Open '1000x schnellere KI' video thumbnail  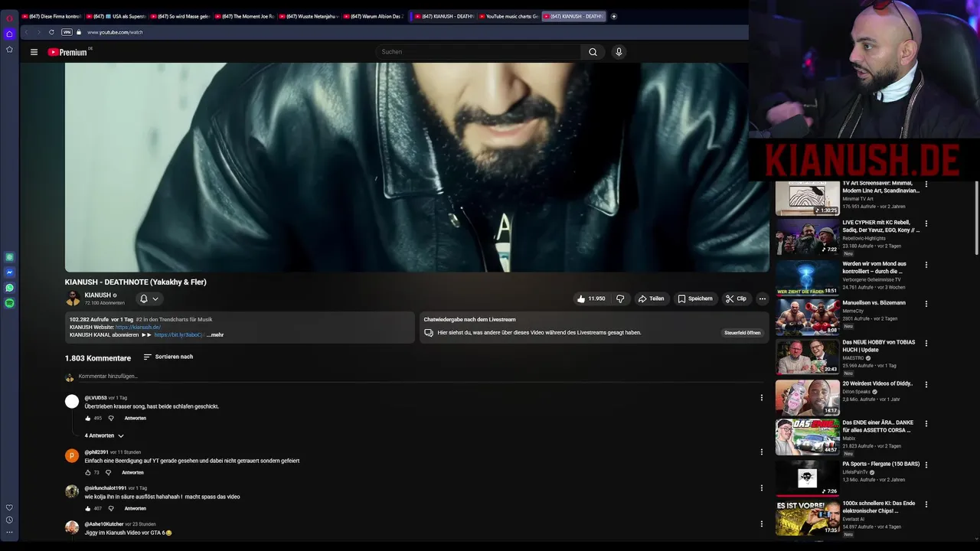807,517
